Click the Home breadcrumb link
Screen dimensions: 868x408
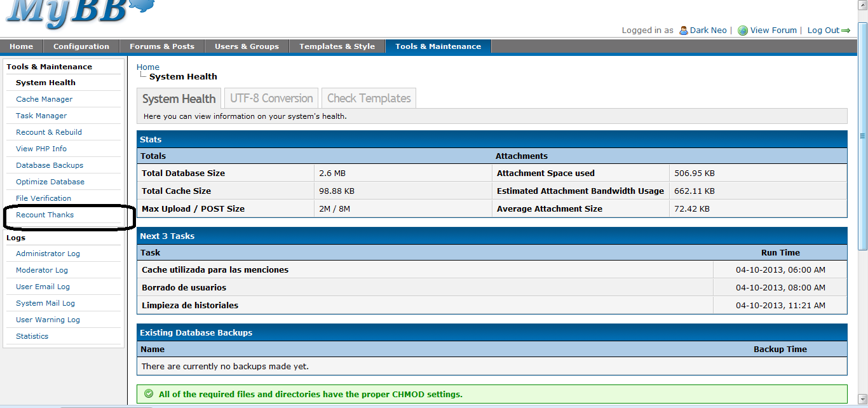[147, 67]
